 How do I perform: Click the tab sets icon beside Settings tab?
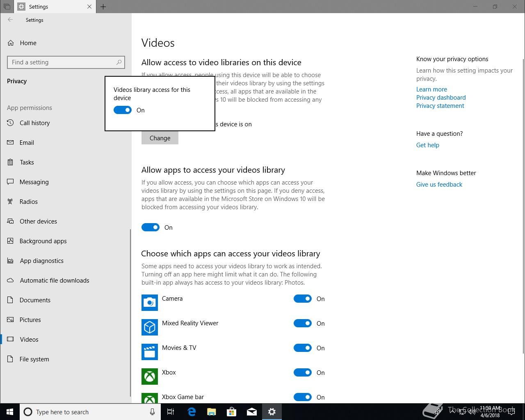(7, 7)
